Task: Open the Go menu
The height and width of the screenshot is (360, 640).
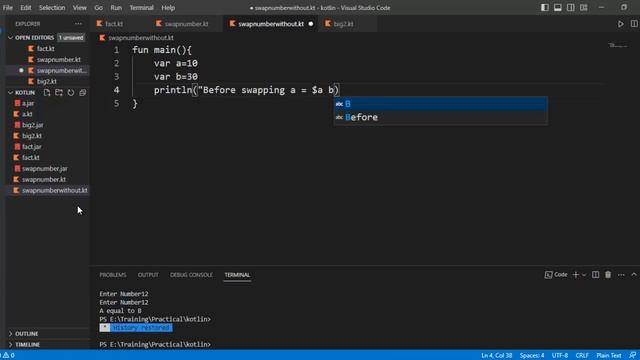Action: [x=98, y=7]
